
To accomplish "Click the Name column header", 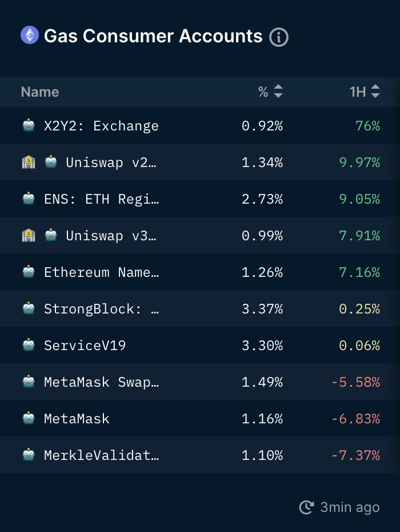I will coord(40,92).
